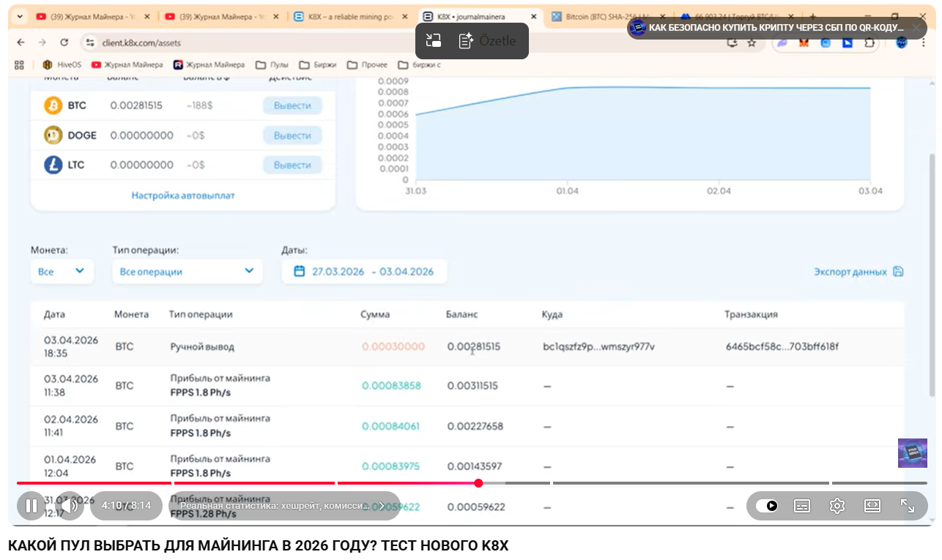
Task: Open the 'Тип операции' operations dropdown
Action: pyautogui.click(x=187, y=272)
